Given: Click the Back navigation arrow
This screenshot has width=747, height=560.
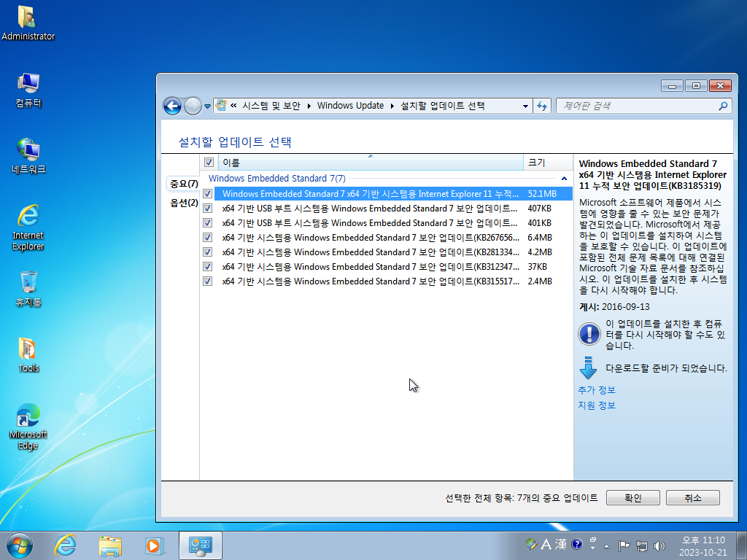Looking at the screenshot, I should (x=172, y=106).
